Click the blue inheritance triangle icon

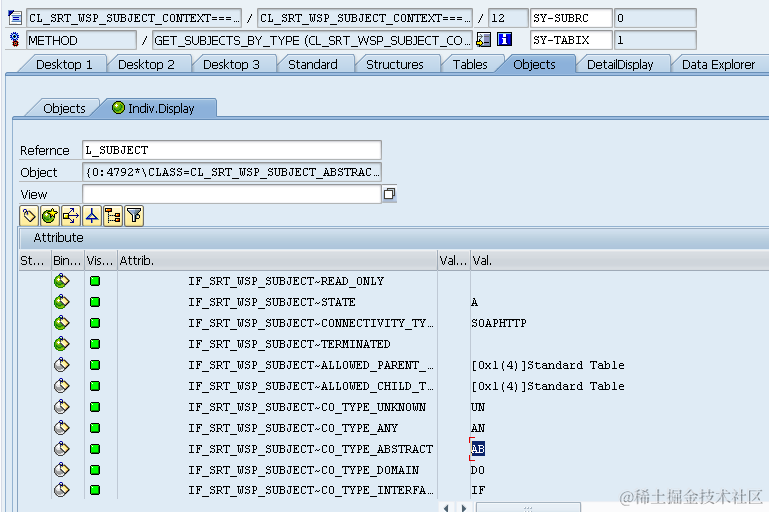coord(92,216)
